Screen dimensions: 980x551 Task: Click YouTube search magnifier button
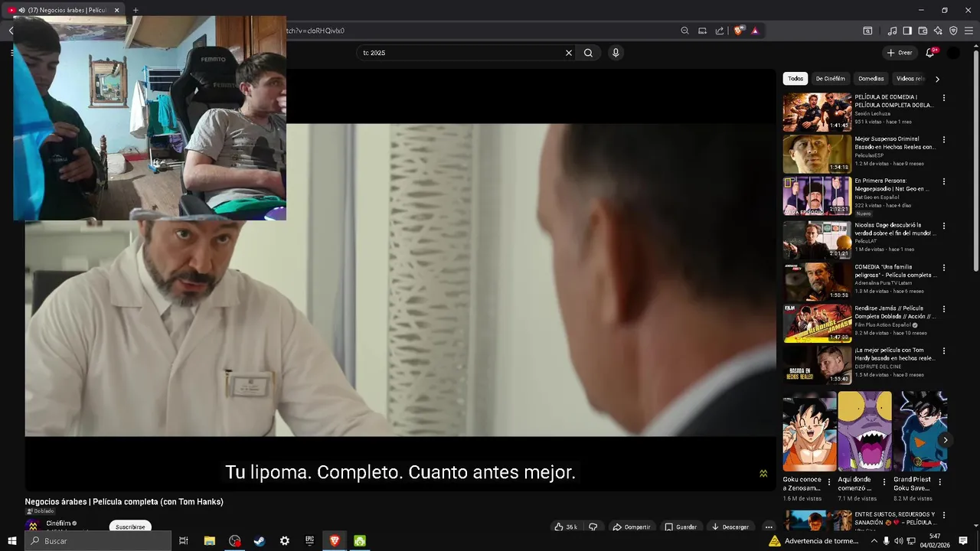(x=588, y=53)
